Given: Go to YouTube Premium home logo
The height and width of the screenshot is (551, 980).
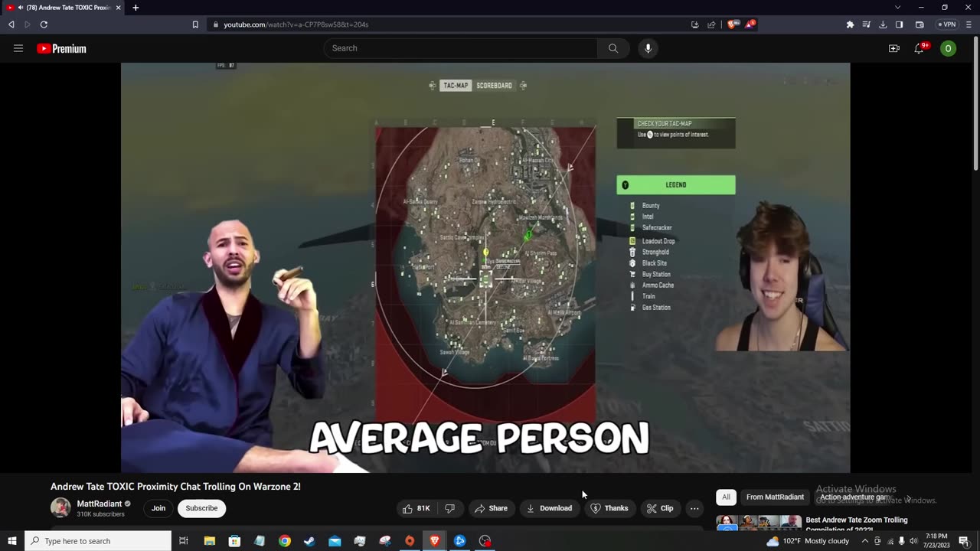Looking at the screenshot, I should [61, 48].
